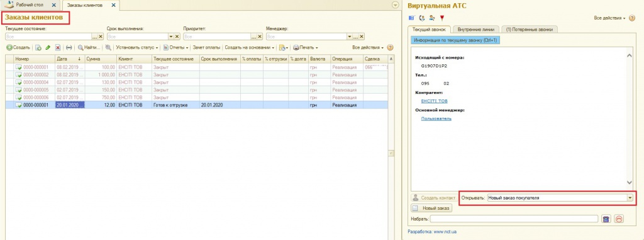Select order 0000-000004 row

[196, 83]
